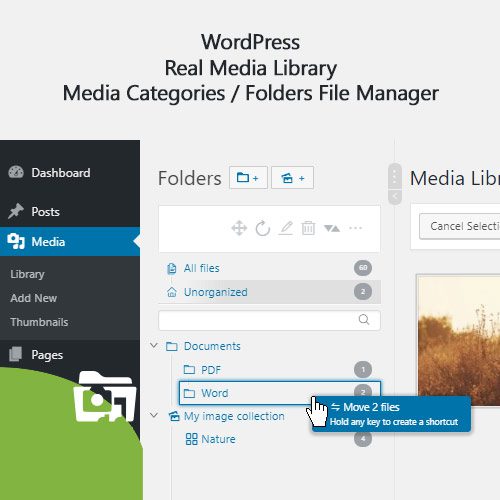The height and width of the screenshot is (500, 500).
Task: Select the Documents folder label
Action: pyautogui.click(x=212, y=346)
